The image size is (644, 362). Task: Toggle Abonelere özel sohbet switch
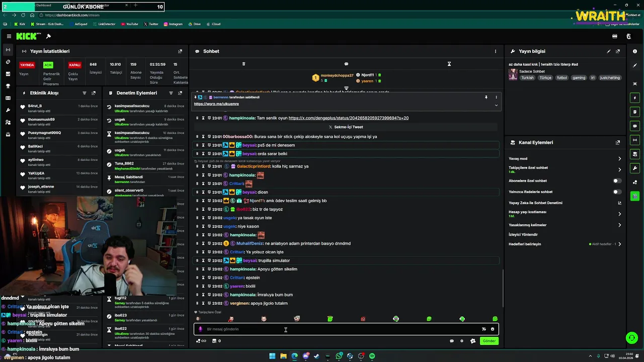pyautogui.click(x=617, y=180)
